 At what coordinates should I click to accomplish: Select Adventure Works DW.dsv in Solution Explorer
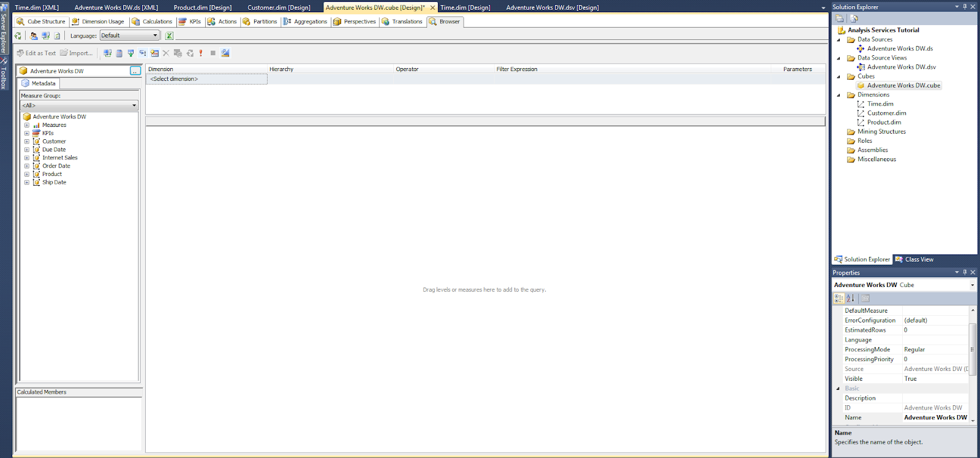(902, 67)
